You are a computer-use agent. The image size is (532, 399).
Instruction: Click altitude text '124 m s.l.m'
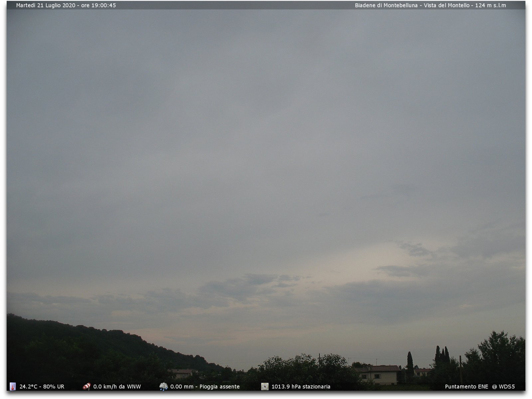490,5
